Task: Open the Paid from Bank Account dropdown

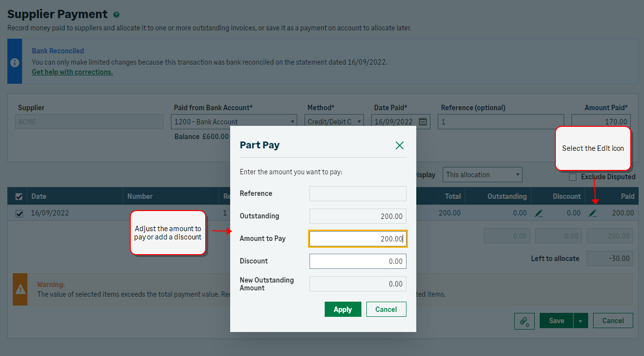Action: 234,121
